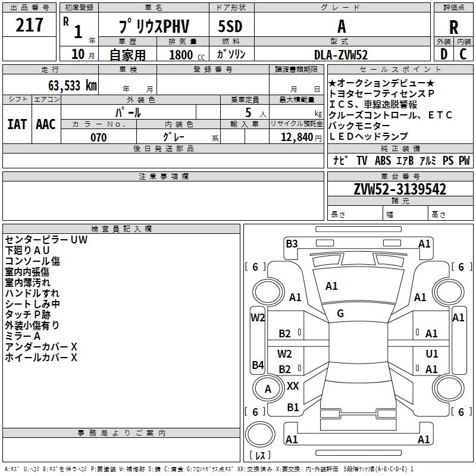The image size is (476, 476).
Task: Click the ナビ equipment label
Action: click(340, 161)
